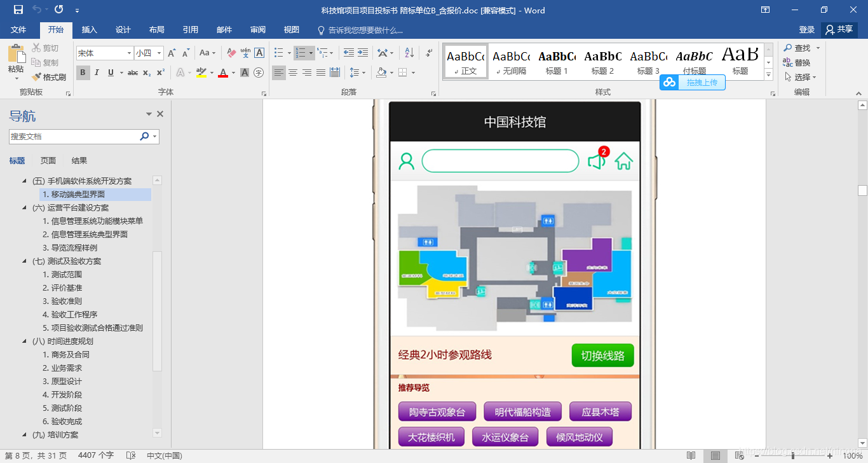Open the line spacing dropdown
The height and width of the screenshot is (463, 868).
pos(358,73)
